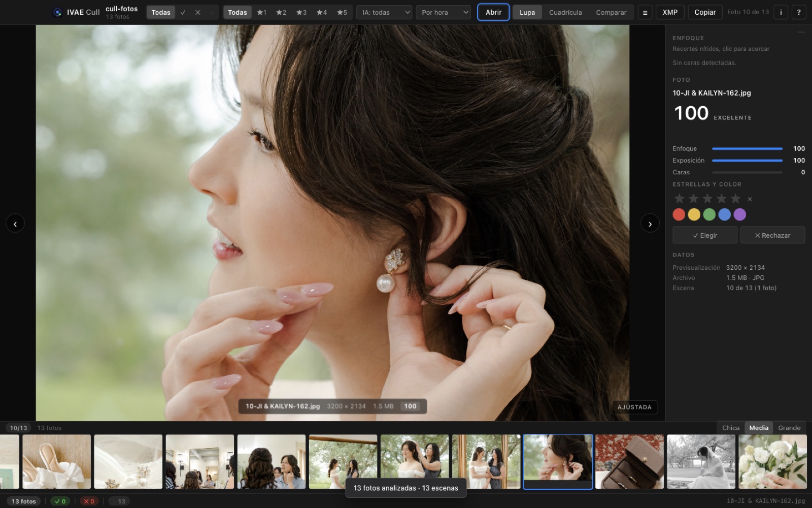This screenshot has width=812, height=508.
Task: Apply yellow color label
Action: [x=694, y=214]
